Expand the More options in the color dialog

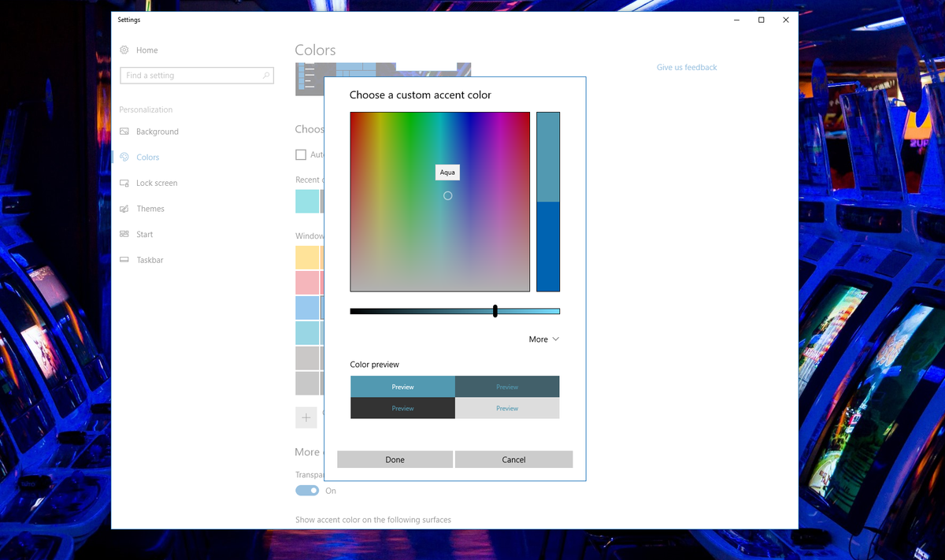coord(544,339)
